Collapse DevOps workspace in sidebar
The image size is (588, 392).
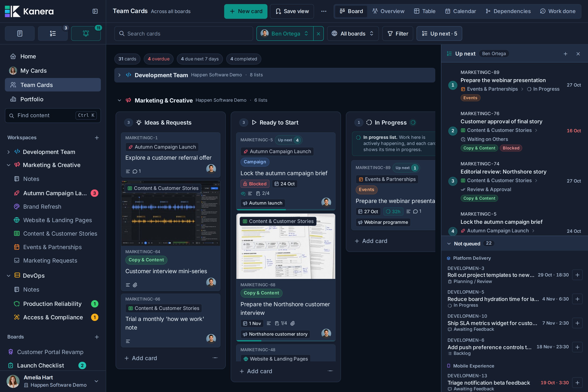9,275
